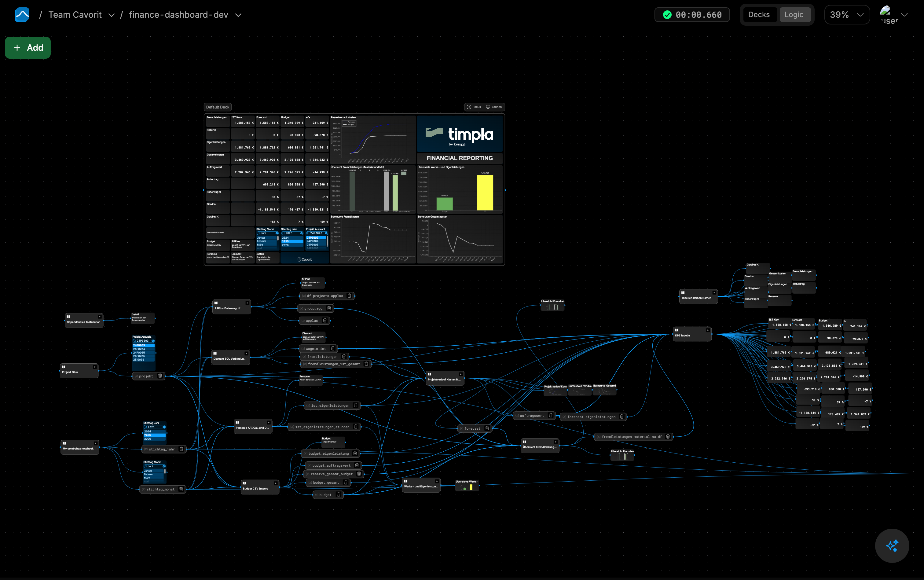Click the green Add button
Viewport: 924px width, 580px height.
pyautogui.click(x=28, y=48)
